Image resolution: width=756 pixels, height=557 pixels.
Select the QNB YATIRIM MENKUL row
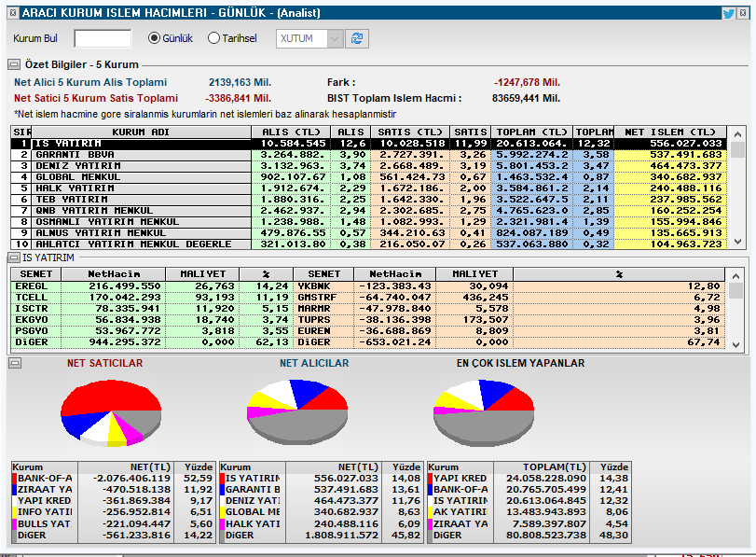368,211
